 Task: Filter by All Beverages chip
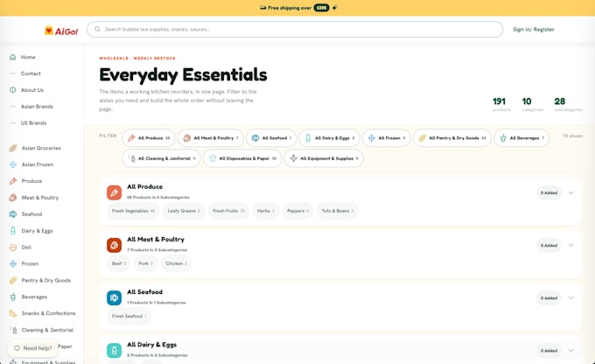coord(521,138)
